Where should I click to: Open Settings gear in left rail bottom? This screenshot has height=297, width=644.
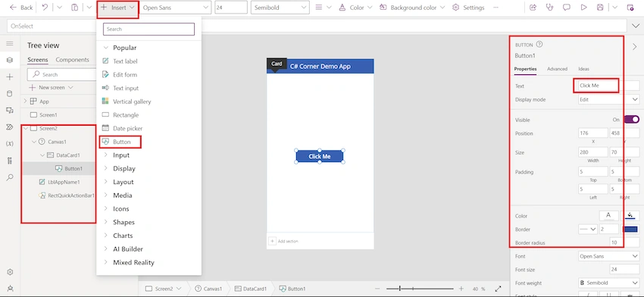click(10, 272)
